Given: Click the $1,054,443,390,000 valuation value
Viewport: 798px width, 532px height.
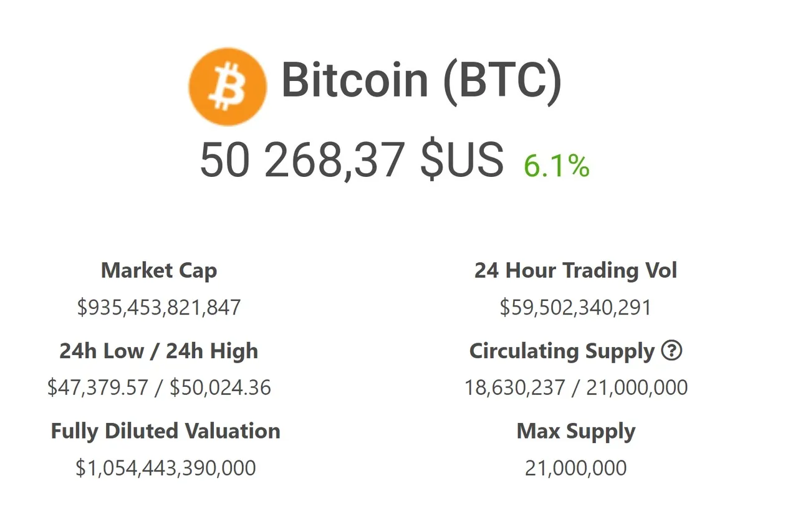Looking at the screenshot, I should tap(165, 468).
